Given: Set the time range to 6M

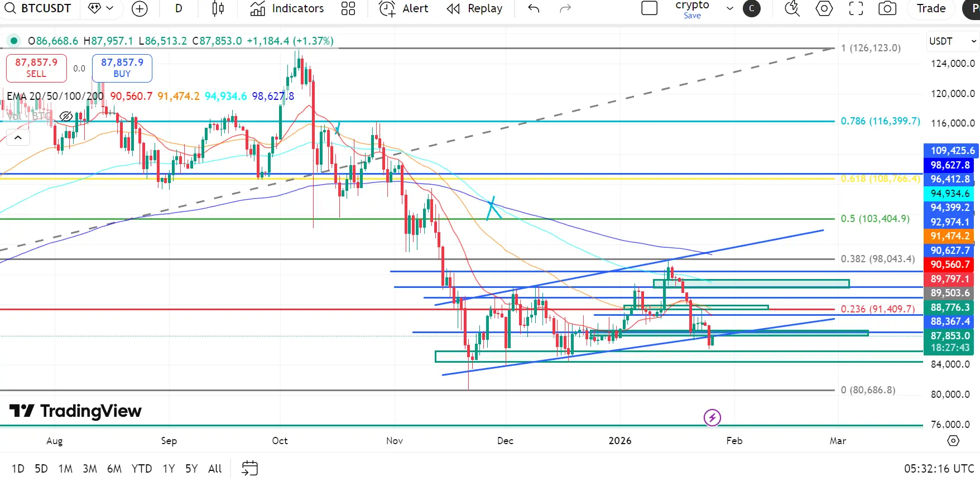Looking at the screenshot, I should pyautogui.click(x=114, y=469).
